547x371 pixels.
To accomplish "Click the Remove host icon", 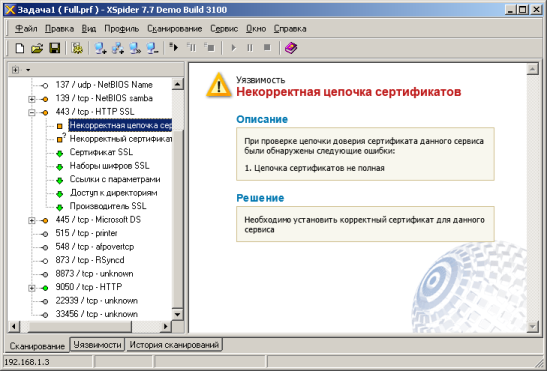I will tap(152, 48).
